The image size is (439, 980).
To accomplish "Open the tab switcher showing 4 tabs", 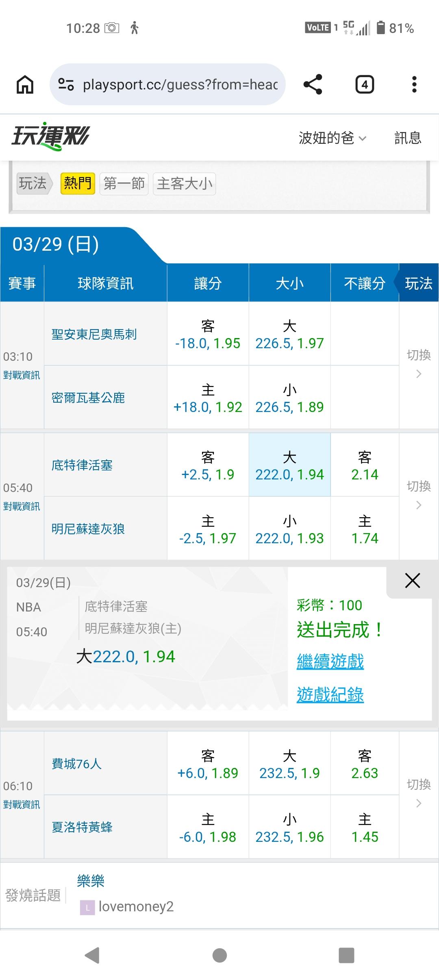I will (x=365, y=85).
